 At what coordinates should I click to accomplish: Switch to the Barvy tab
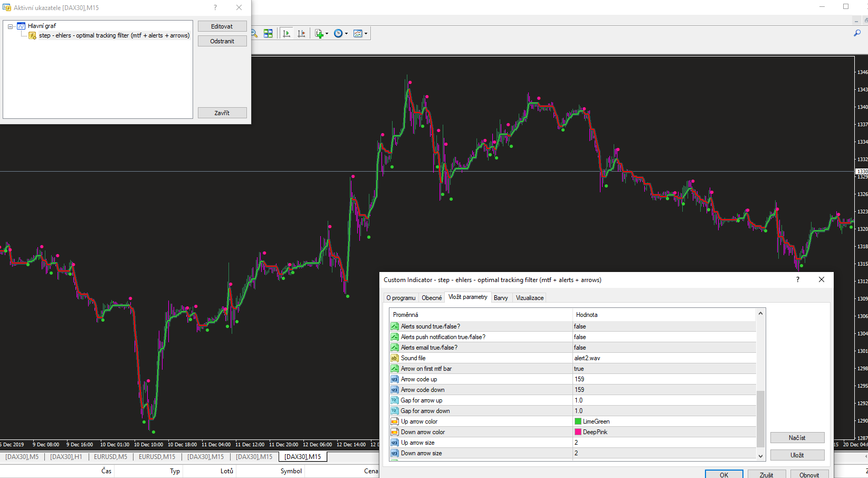tap(501, 298)
